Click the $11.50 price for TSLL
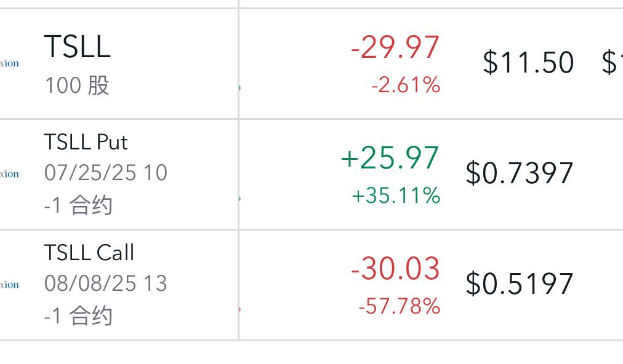This screenshot has width=623, height=364. (528, 62)
